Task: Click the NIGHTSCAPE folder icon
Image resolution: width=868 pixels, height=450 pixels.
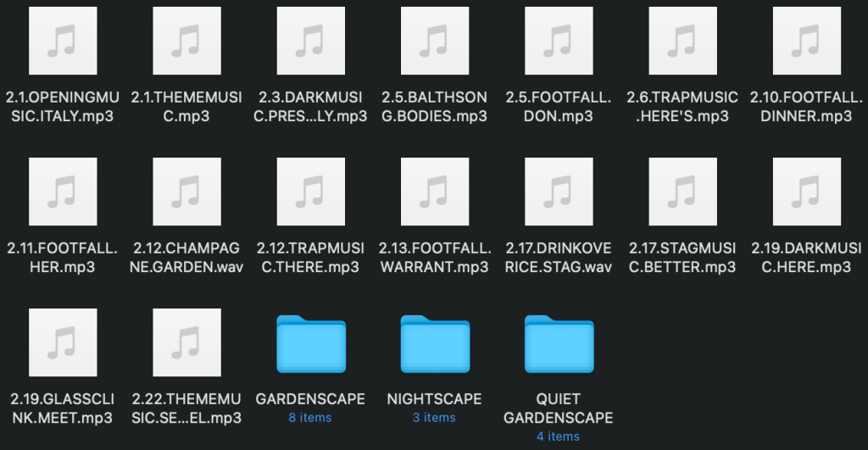Action: [434, 343]
